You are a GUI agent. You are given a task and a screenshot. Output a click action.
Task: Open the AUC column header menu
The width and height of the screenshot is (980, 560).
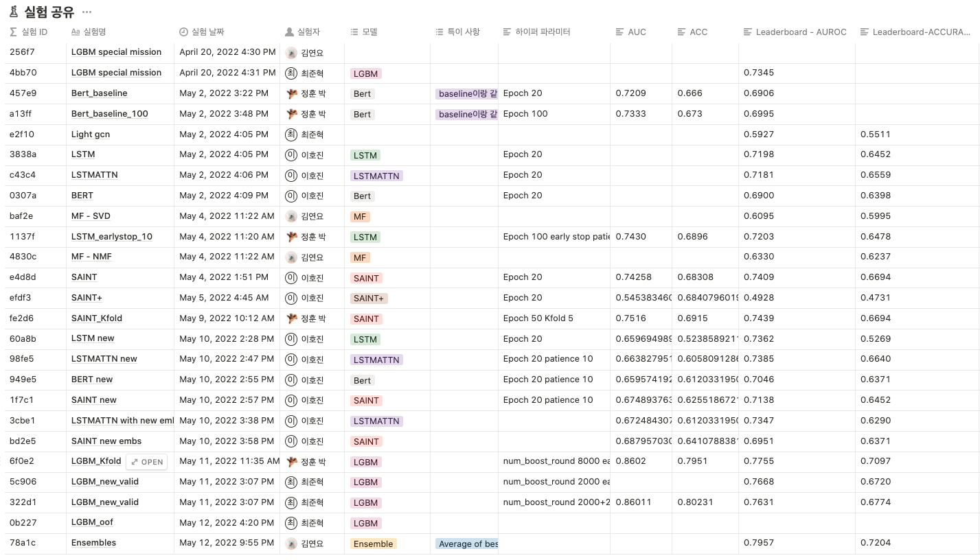tap(630, 32)
